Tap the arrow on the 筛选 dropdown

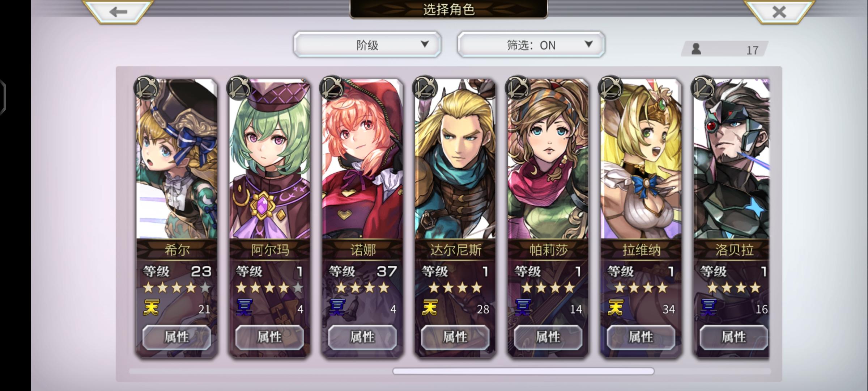click(x=588, y=44)
